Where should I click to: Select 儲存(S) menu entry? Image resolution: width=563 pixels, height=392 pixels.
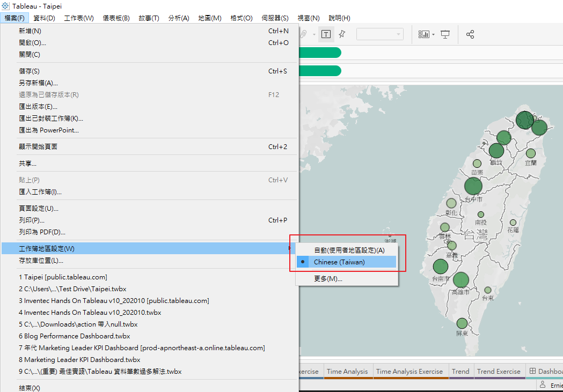tap(149, 71)
